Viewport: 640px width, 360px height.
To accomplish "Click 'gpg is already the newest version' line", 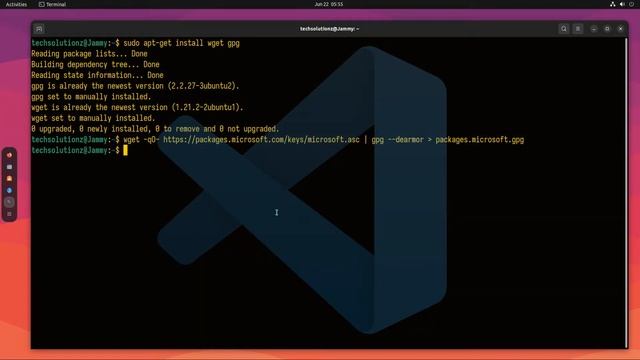I will click(x=136, y=86).
